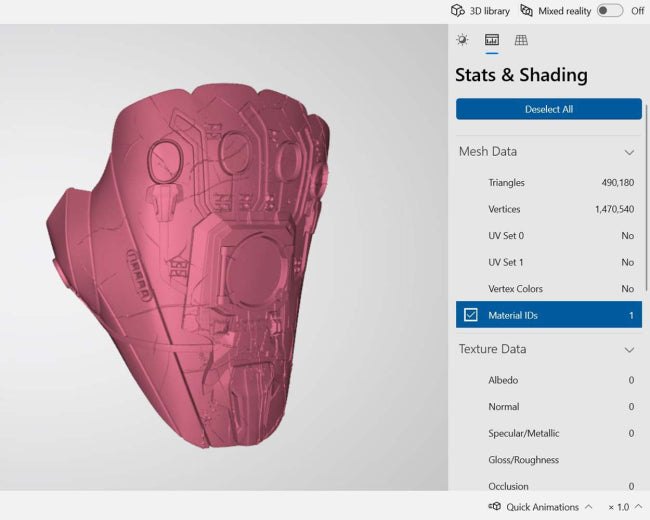Select the Albedo texture row

coord(549,380)
